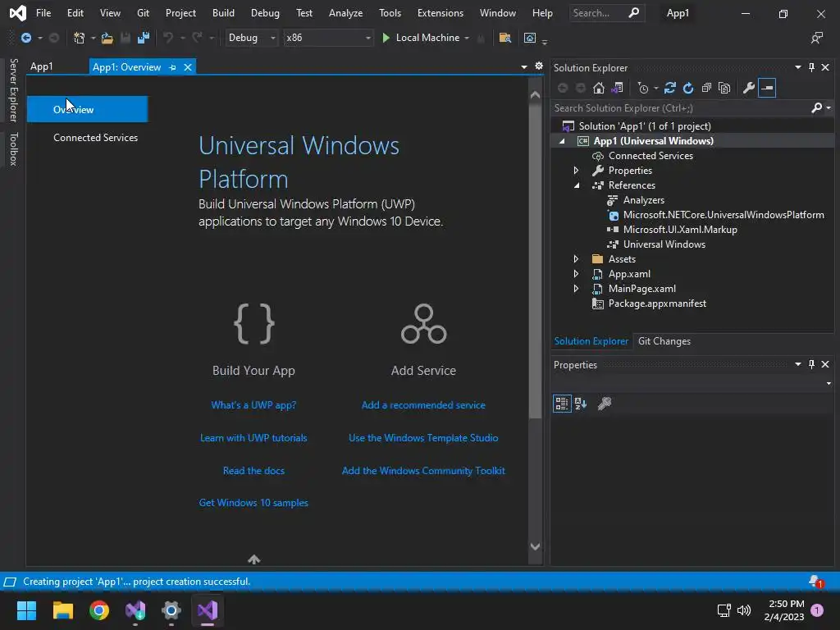Collapse the References node

pos(577,185)
